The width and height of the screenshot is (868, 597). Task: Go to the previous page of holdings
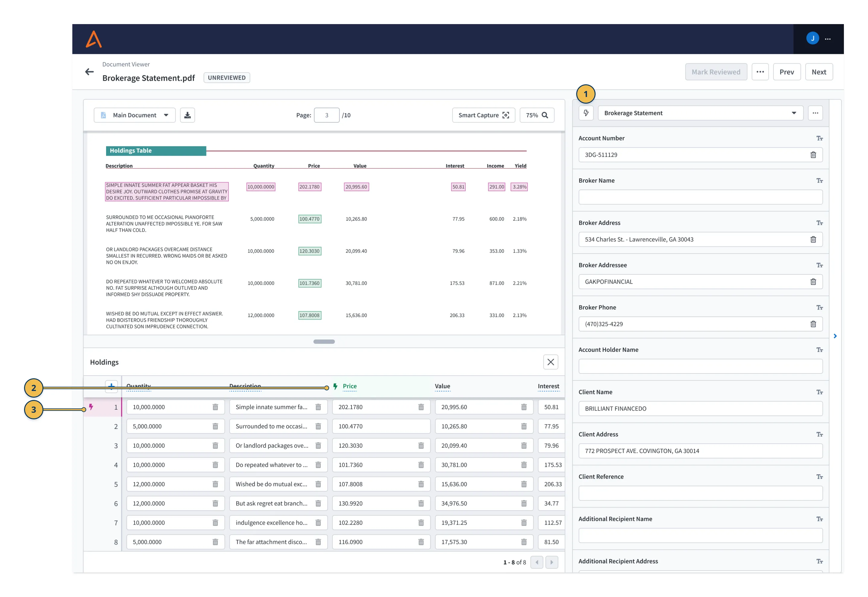(536, 562)
